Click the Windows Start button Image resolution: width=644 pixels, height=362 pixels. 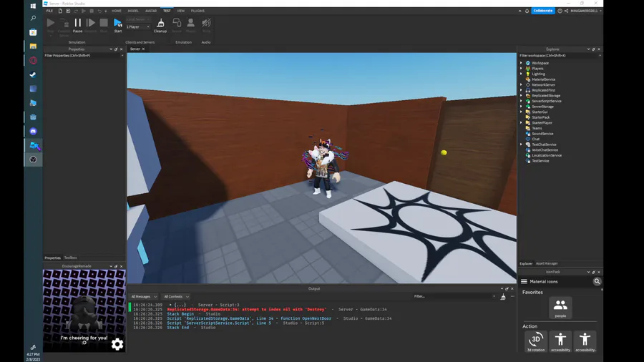pyautogui.click(x=33, y=6)
